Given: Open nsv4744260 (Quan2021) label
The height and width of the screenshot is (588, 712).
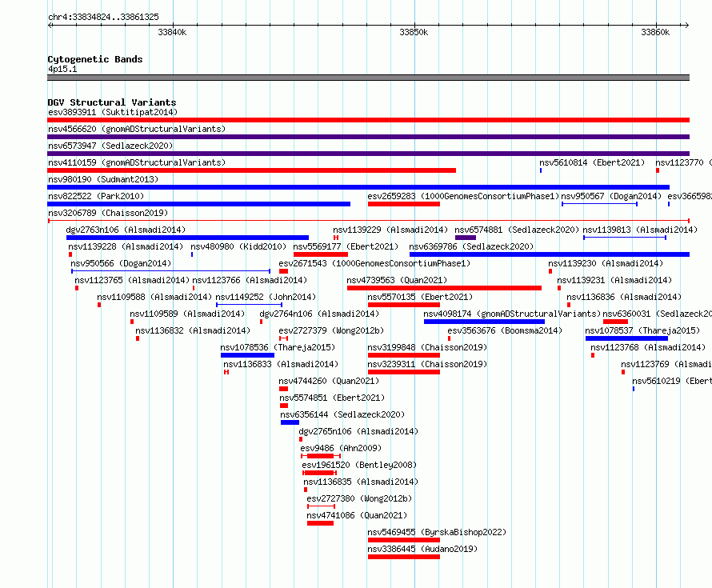Looking at the screenshot, I should pyautogui.click(x=329, y=381).
